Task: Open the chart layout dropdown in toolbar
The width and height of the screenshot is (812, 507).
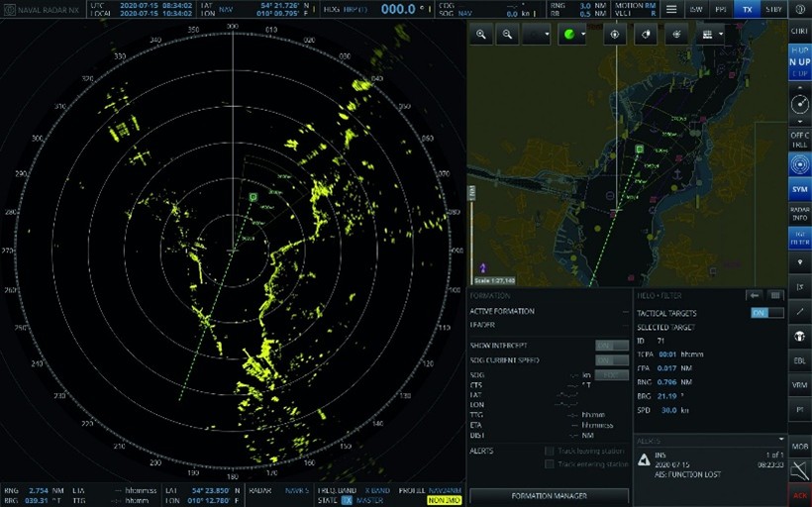Action: (711, 35)
